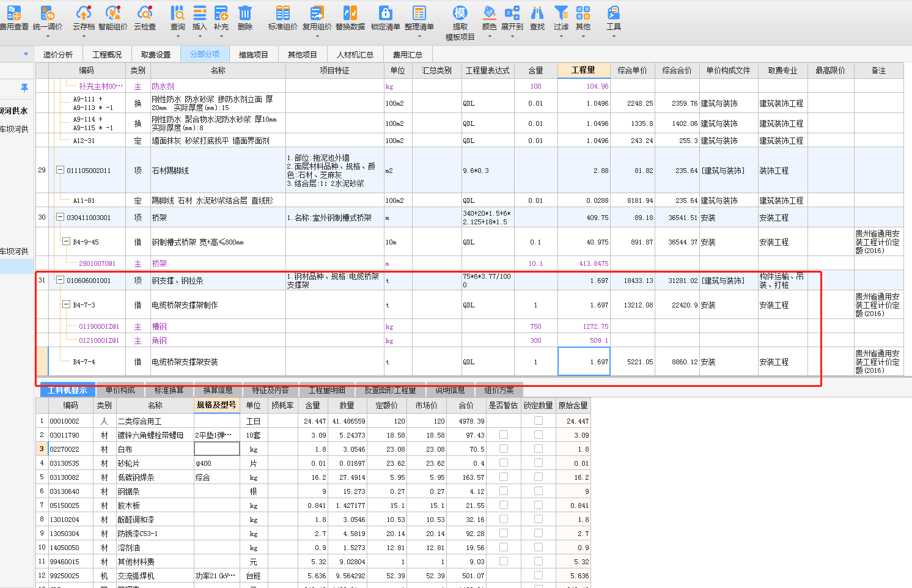Check 锁定数量 for 钢锯条 row
912x588 pixels.
539,491
